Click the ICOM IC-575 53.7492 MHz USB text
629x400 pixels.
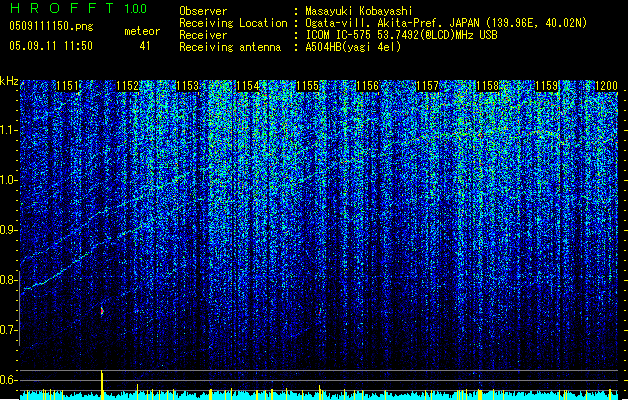[x=401, y=35]
